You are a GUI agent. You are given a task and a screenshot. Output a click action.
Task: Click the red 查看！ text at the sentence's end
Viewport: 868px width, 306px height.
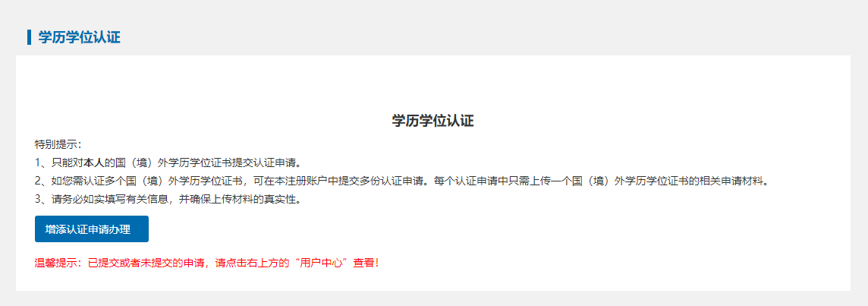(367, 263)
